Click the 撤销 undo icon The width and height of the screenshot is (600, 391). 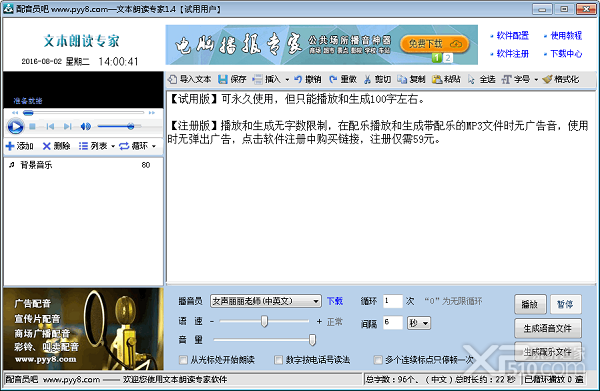tap(298, 79)
